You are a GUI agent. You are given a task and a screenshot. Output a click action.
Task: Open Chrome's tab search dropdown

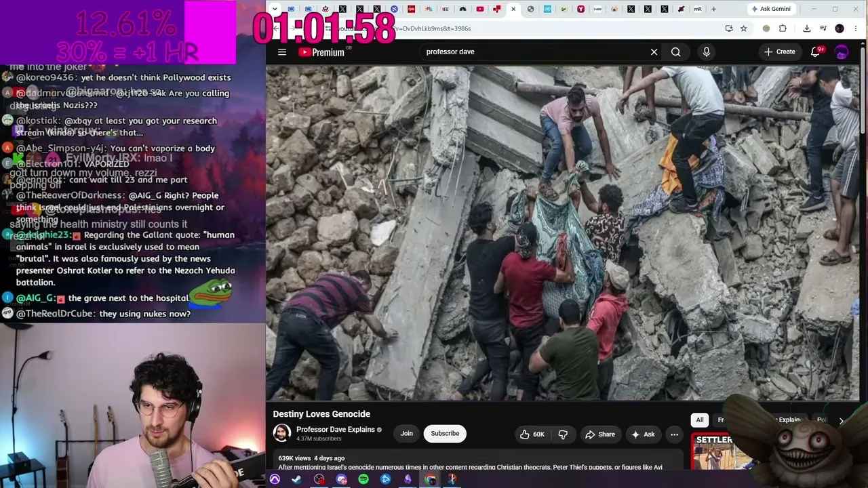pyautogui.click(x=274, y=9)
